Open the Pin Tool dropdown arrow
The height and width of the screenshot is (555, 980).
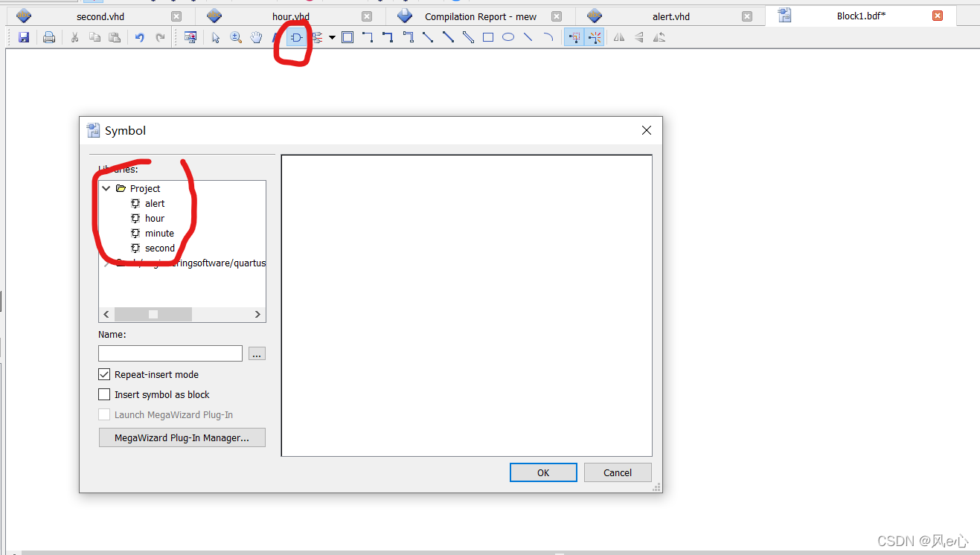pos(332,37)
